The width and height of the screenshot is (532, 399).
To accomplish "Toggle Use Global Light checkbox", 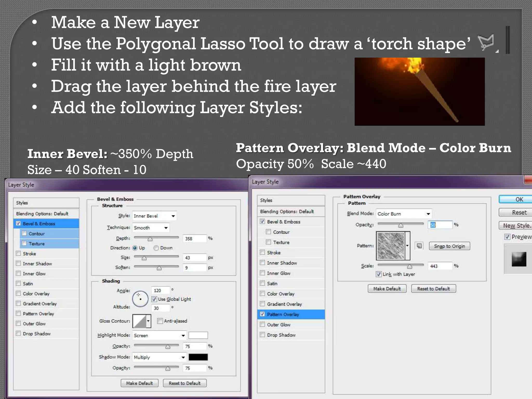I will pos(154,299).
